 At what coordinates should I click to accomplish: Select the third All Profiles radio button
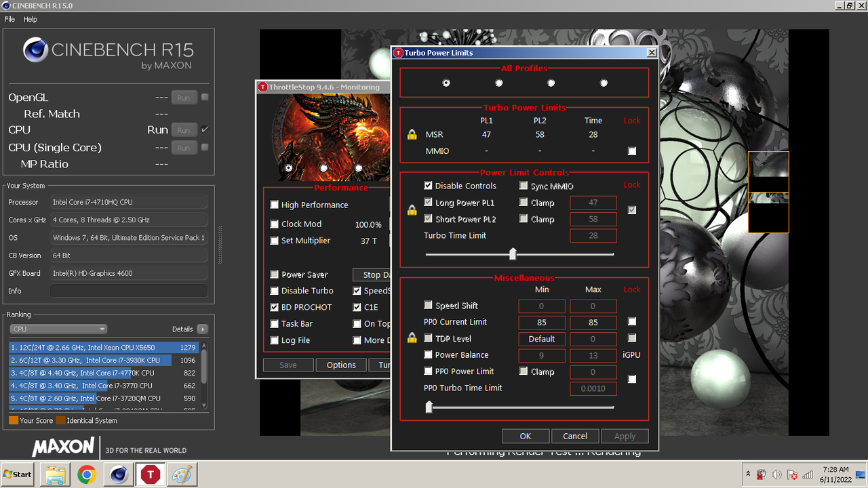click(551, 83)
